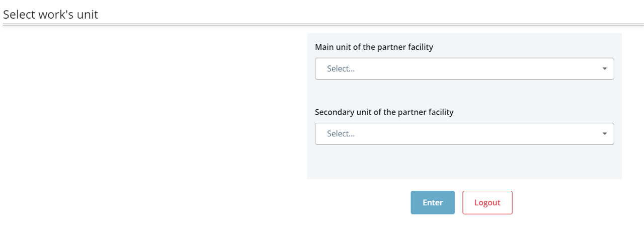Click the 'Main unit of the partner facility' label
Screen dimensions: 644x225
click(x=374, y=47)
